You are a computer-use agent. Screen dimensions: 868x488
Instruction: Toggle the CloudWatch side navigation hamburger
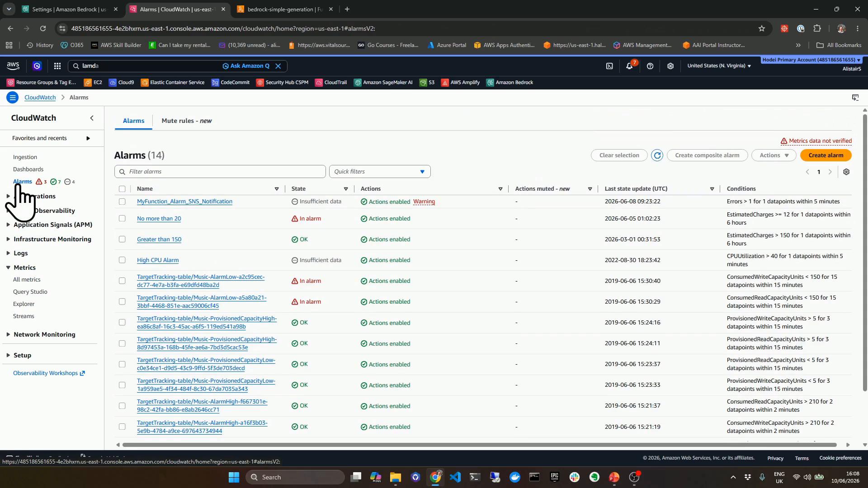click(13, 98)
